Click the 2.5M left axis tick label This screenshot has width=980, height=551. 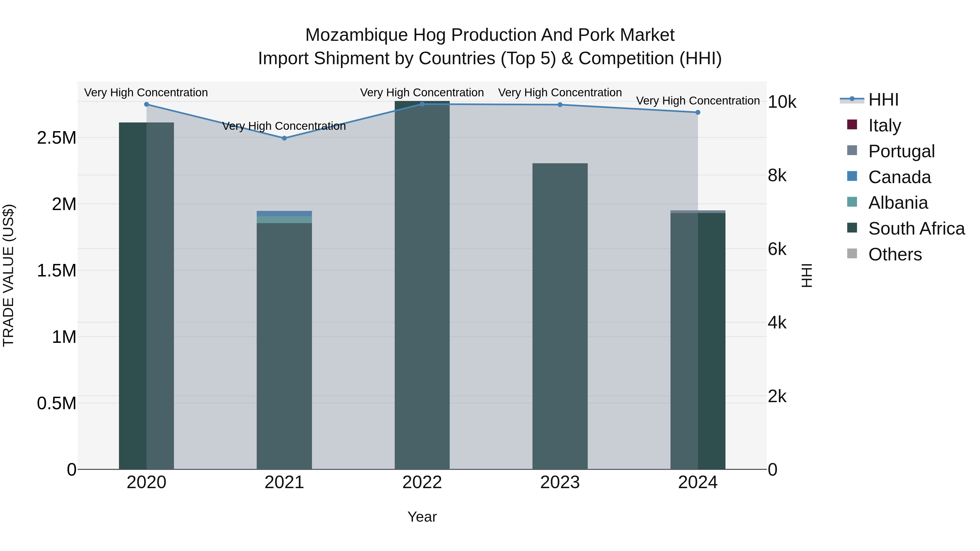pos(57,138)
